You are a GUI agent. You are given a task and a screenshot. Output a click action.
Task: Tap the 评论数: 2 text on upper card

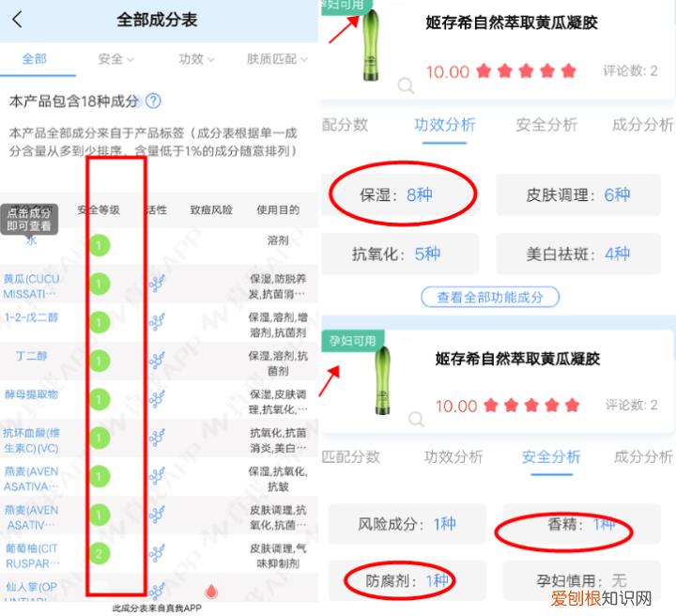[x=630, y=70]
